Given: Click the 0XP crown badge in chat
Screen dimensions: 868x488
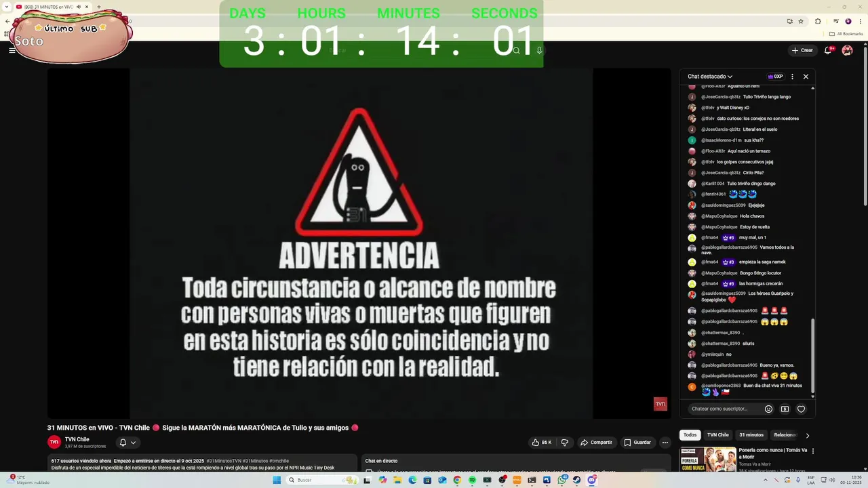Looking at the screenshot, I should [x=775, y=77].
